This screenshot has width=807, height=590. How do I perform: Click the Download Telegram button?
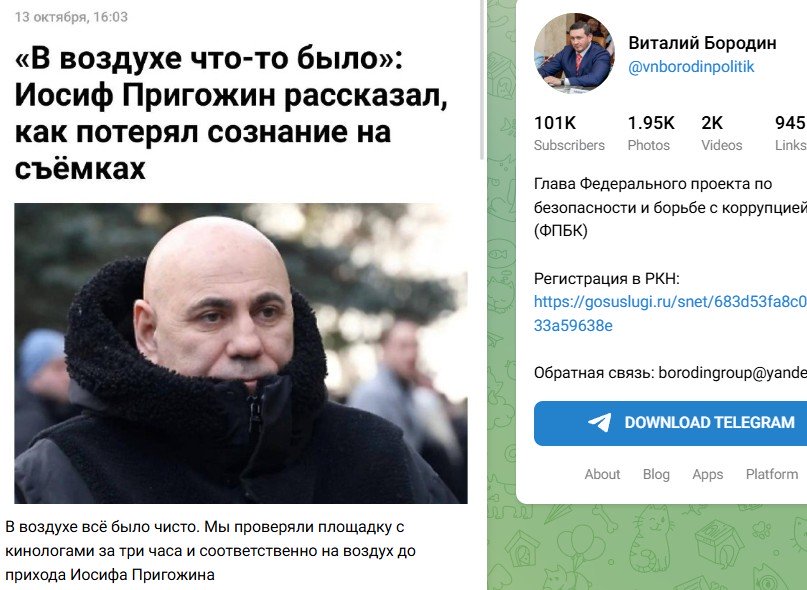tap(670, 423)
